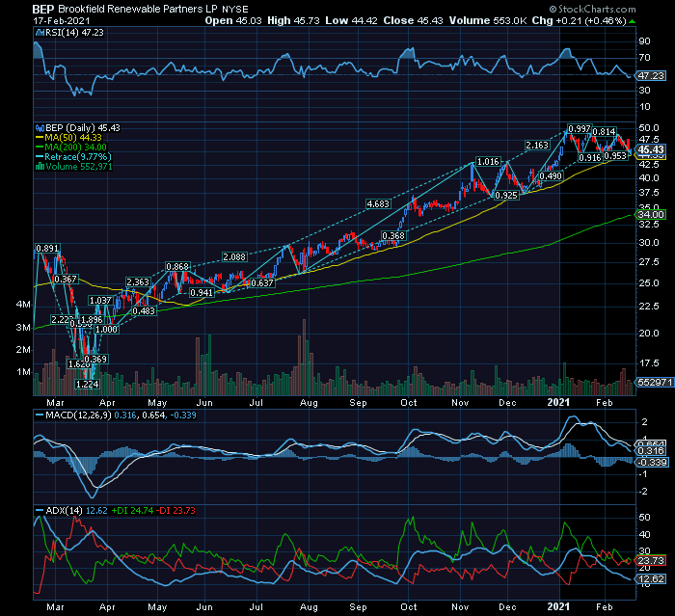Viewport: 675px width, 616px height.
Task: Click the 1.016 retracement label
Action: (x=488, y=162)
